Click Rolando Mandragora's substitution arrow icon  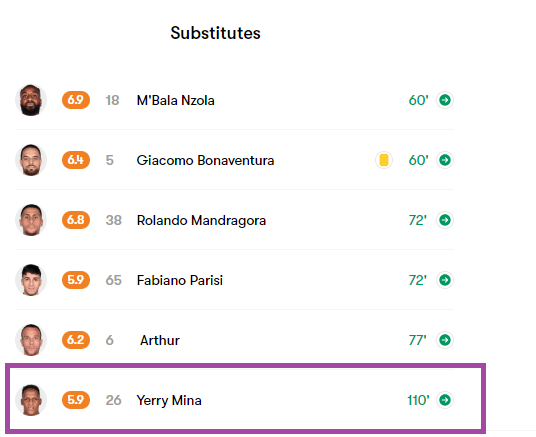click(445, 220)
